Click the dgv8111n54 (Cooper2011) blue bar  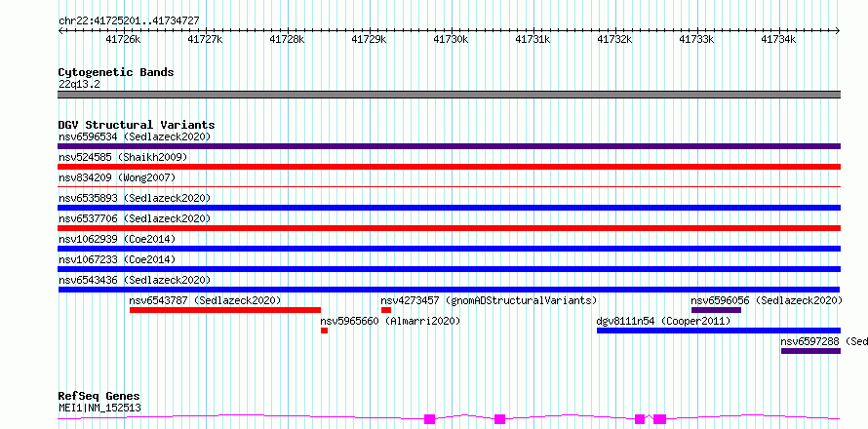[x=719, y=331]
